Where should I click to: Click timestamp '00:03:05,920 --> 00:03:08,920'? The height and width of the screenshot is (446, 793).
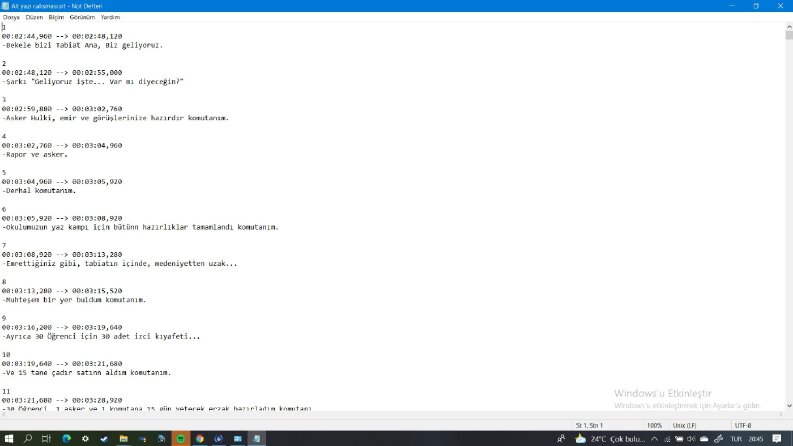pos(62,218)
